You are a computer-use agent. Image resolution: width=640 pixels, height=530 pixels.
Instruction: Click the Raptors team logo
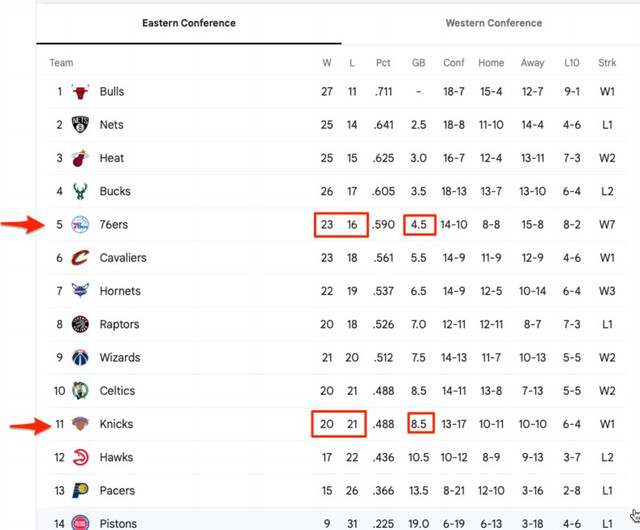coord(80,324)
